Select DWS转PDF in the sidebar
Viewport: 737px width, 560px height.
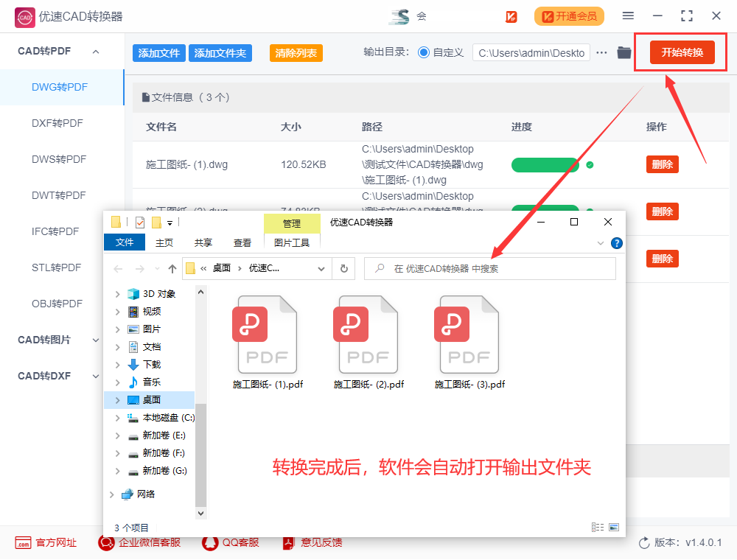coord(59,160)
